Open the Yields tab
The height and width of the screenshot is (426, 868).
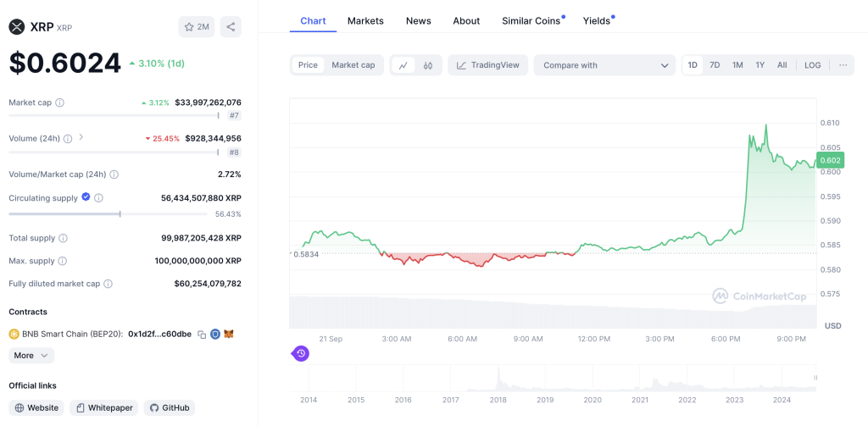(598, 21)
